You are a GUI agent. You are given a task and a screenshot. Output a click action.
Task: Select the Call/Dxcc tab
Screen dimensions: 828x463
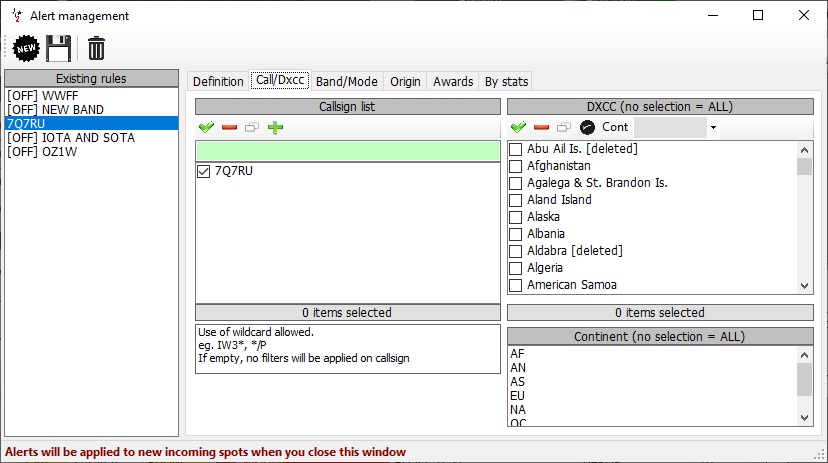pyautogui.click(x=280, y=80)
